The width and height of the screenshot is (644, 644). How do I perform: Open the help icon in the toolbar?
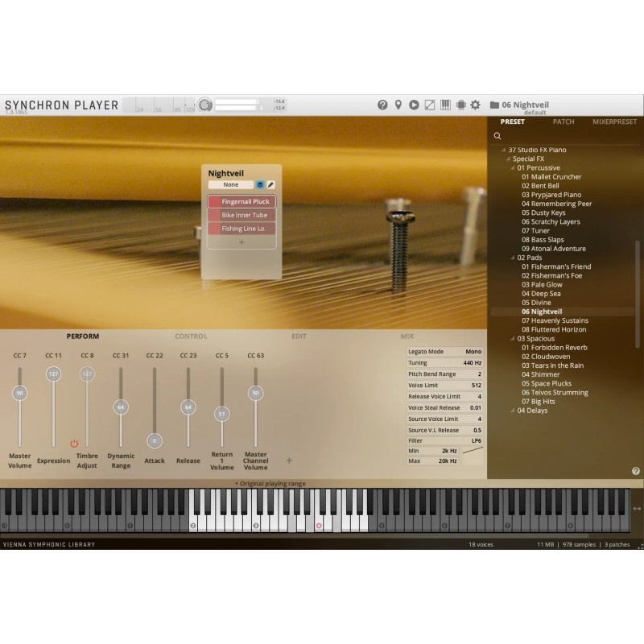(382, 105)
